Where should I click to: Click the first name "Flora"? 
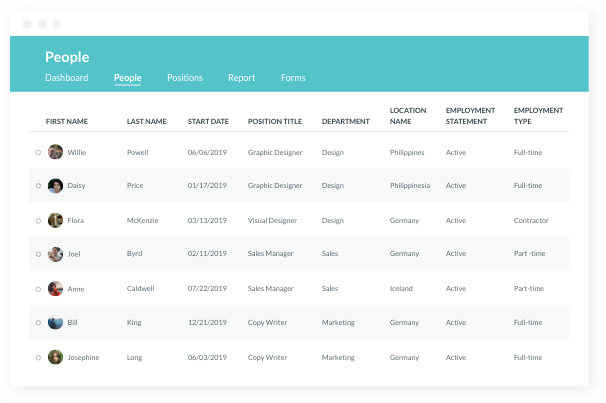tap(75, 221)
